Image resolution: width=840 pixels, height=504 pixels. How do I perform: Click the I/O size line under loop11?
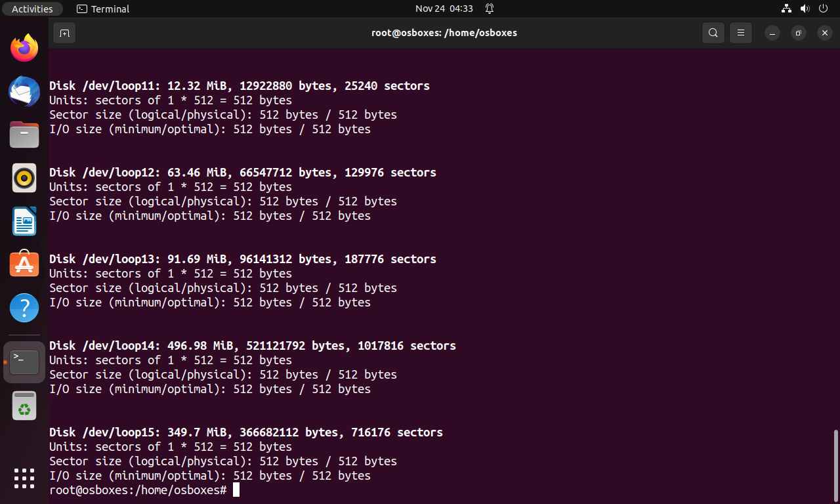210,129
